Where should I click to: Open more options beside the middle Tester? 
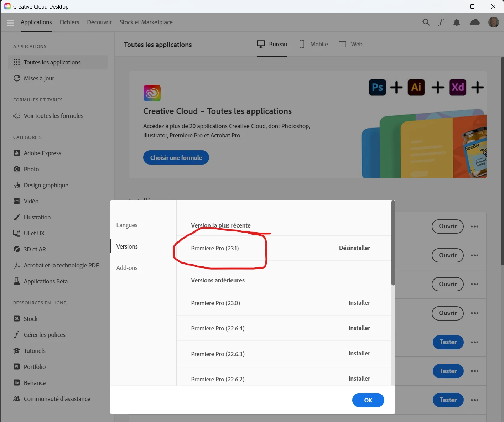(x=474, y=371)
